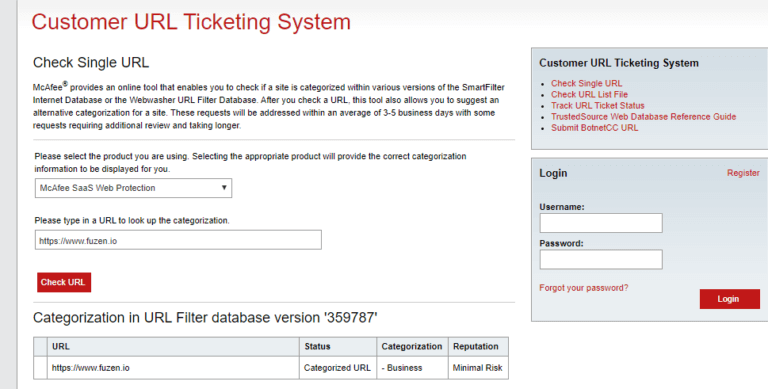Click the red Check URL button
Image resolution: width=768 pixels, height=389 pixels.
point(64,282)
